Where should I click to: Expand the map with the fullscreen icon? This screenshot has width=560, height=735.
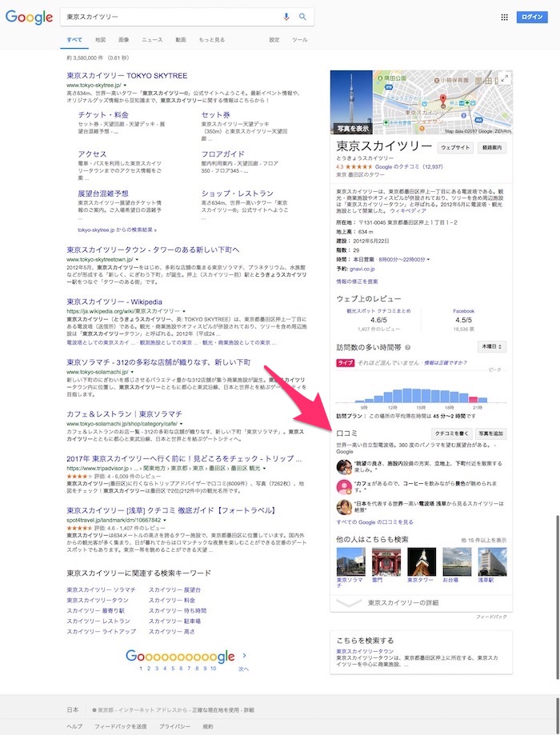[x=504, y=78]
